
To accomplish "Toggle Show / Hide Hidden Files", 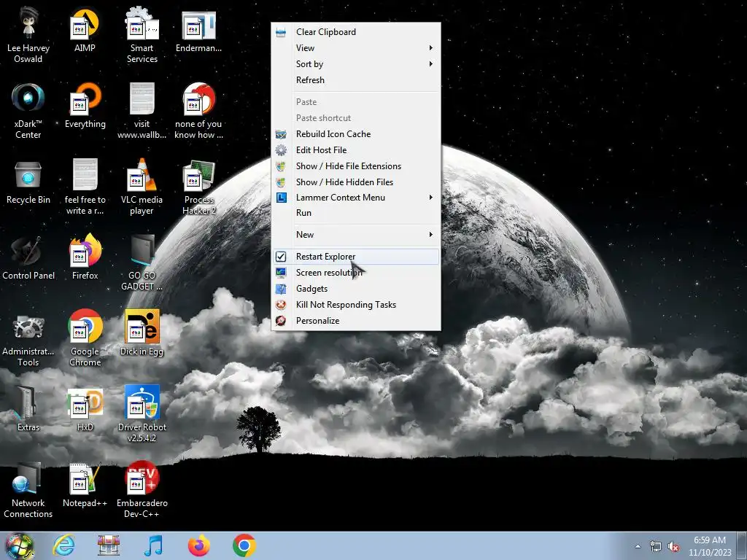I will click(x=356, y=182).
